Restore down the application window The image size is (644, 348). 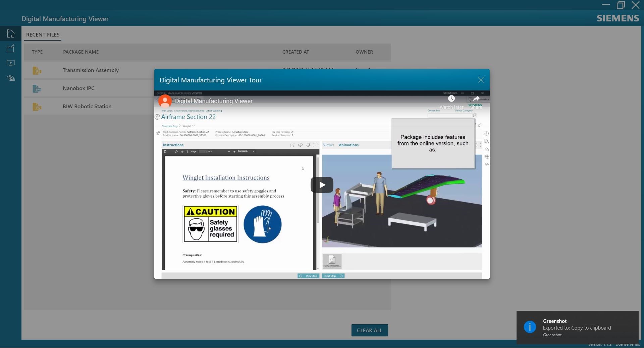[621, 5]
